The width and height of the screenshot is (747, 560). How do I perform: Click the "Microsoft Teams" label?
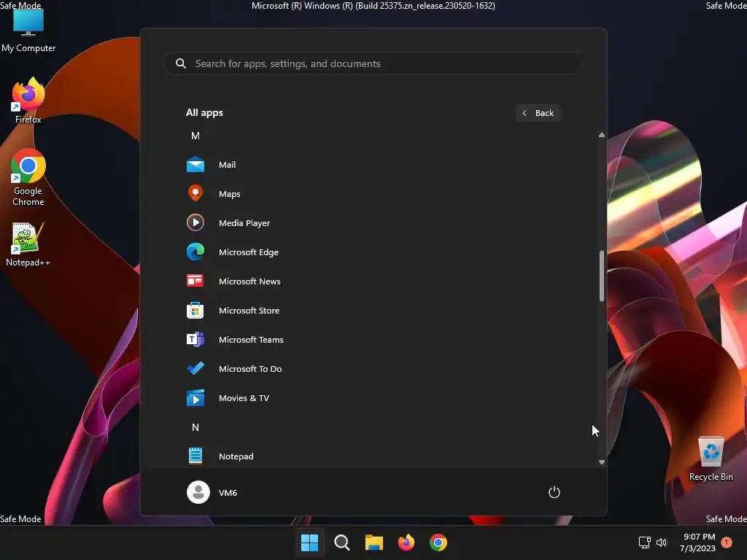click(x=251, y=340)
